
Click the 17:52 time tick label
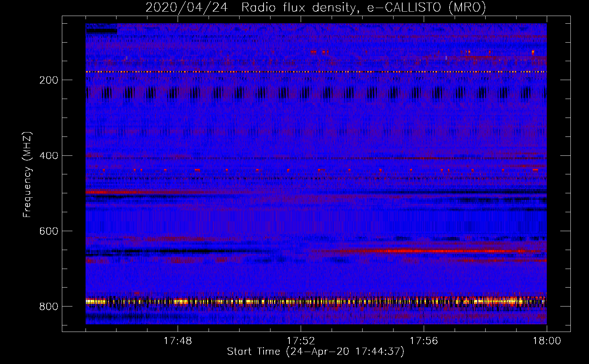click(x=301, y=341)
